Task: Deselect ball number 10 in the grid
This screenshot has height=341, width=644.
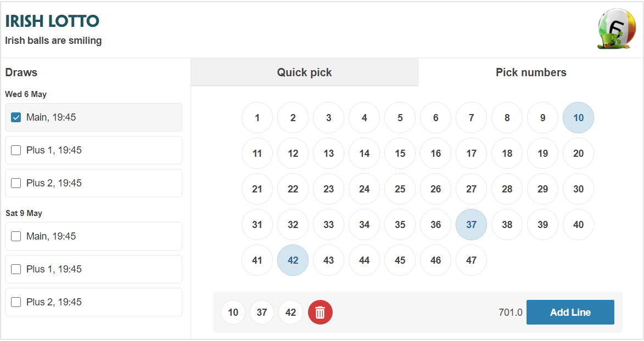Action: click(x=578, y=117)
